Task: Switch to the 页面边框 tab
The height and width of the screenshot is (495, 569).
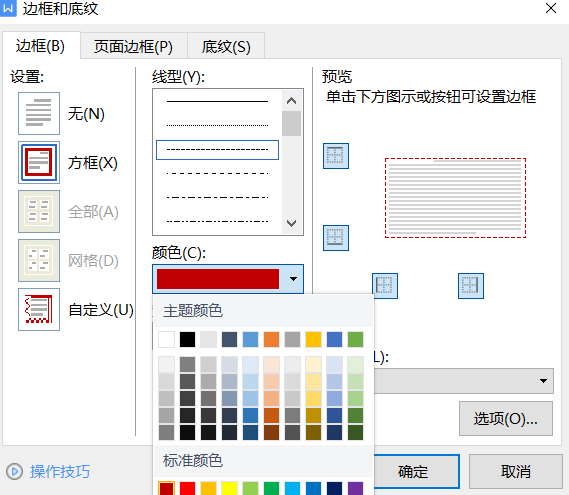Action: click(133, 46)
